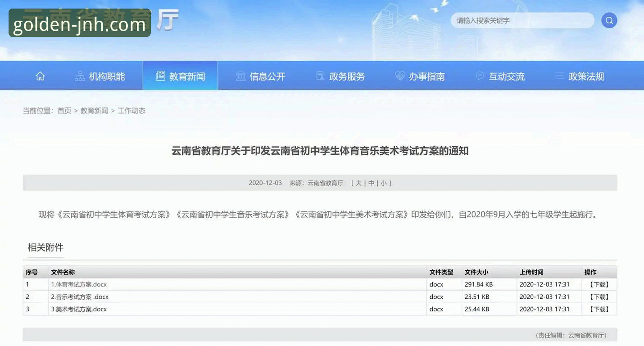This screenshot has height=346, width=644.
Task: Click the 互动交流 interaction icon
Action: tap(479, 76)
